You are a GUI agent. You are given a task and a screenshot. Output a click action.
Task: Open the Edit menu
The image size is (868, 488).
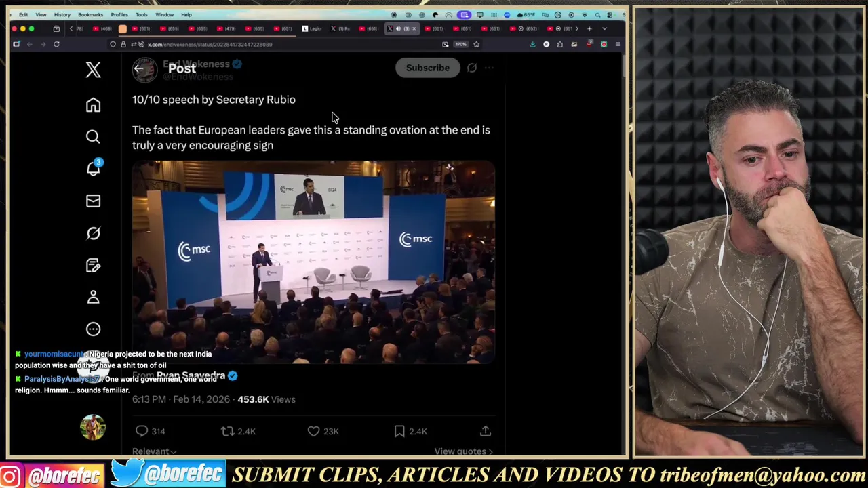click(x=23, y=14)
